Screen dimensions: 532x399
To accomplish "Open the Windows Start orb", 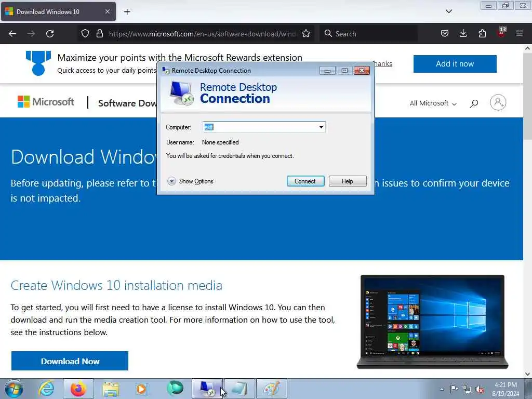I will 14,389.
